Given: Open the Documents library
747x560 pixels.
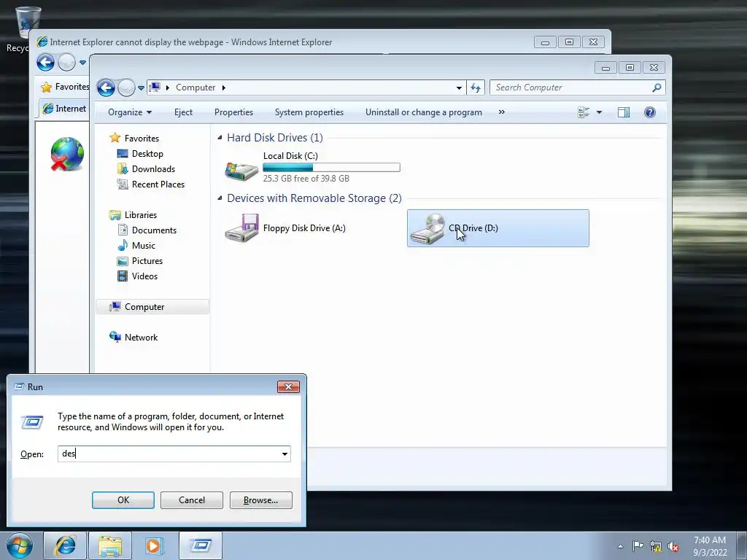Looking at the screenshot, I should [x=154, y=230].
